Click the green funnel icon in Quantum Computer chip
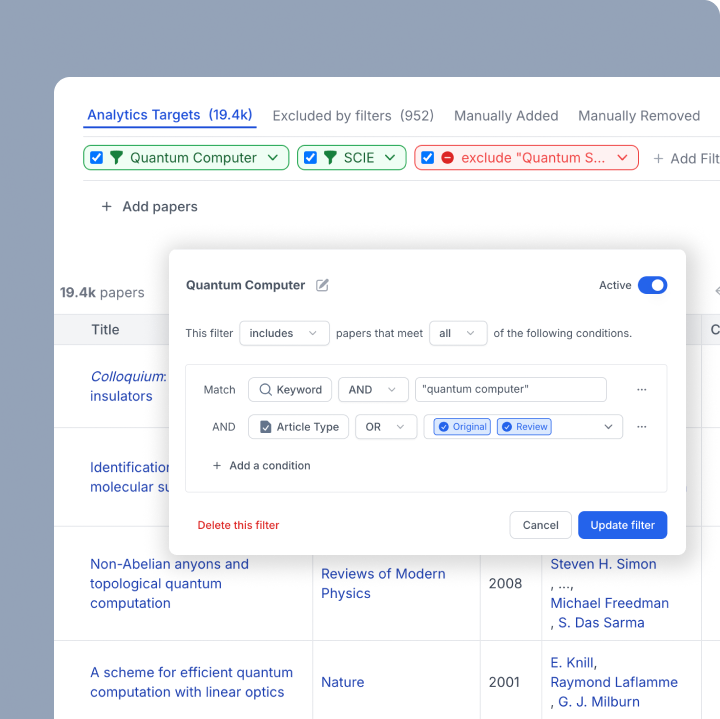The width and height of the screenshot is (720, 719). click(x=117, y=157)
